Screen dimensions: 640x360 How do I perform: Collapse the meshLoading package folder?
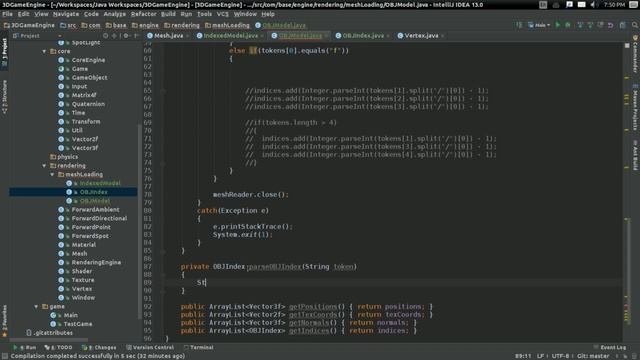tap(52, 174)
